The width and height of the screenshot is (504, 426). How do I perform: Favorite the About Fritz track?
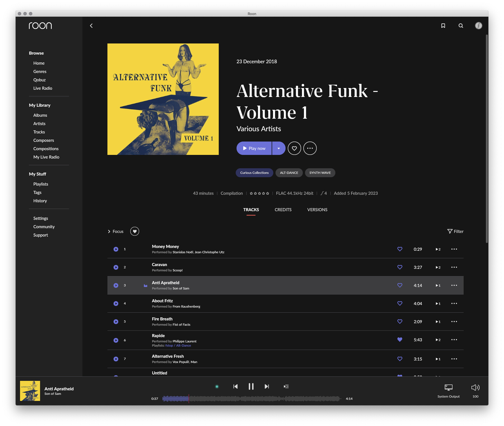click(x=400, y=303)
